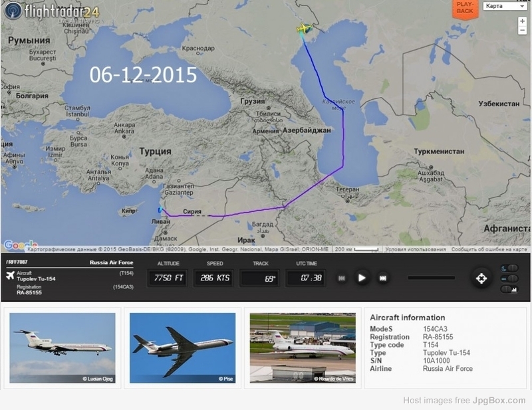
Task: Toggle the night mode moon switch
Action: 509,268
